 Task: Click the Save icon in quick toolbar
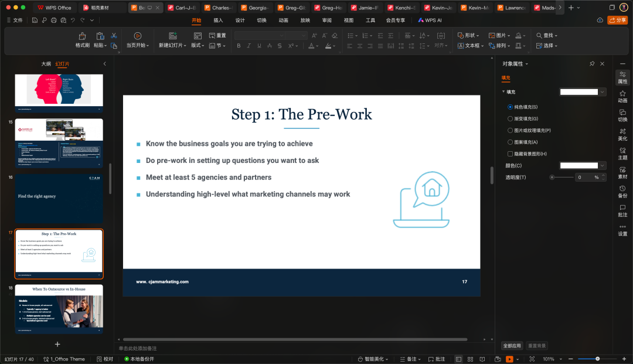click(35, 20)
